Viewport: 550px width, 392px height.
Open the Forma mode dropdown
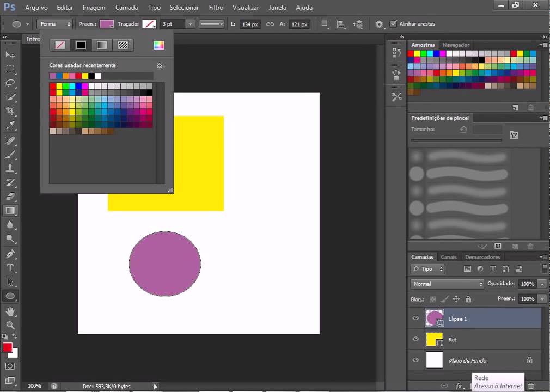pos(54,24)
